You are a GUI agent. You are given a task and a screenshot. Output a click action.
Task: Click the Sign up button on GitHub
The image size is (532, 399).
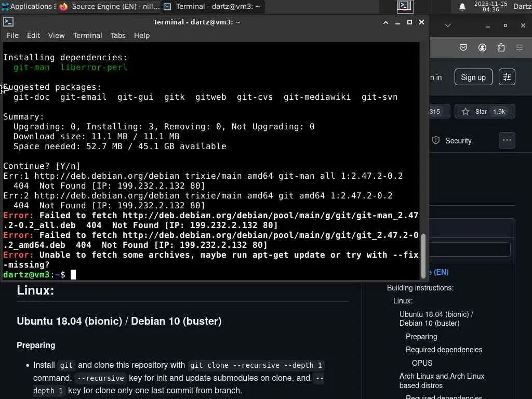click(x=473, y=77)
